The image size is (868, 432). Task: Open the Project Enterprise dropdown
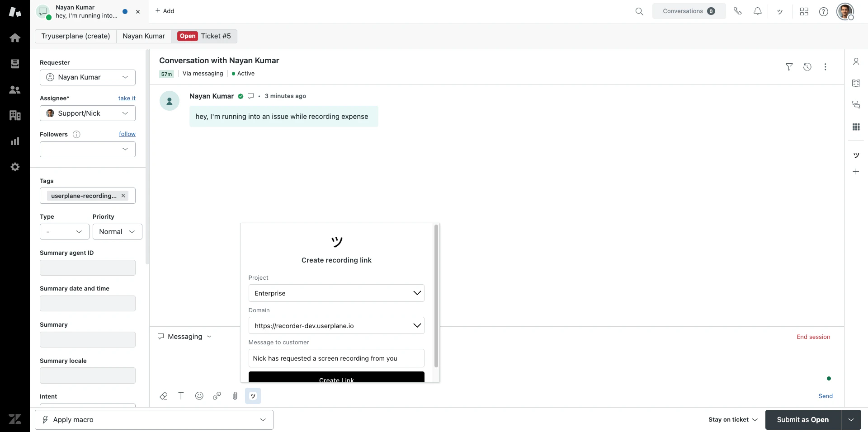336,293
